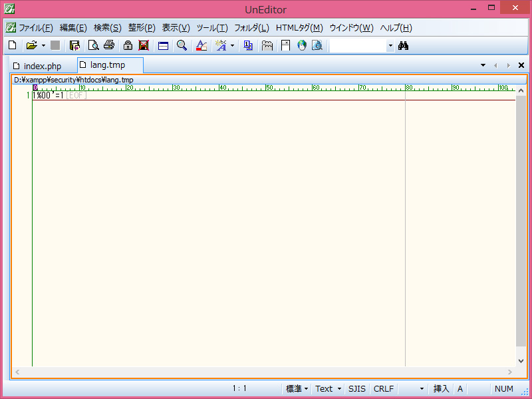Click the Open folder icon
This screenshot has height=399, width=532.
coord(31,45)
